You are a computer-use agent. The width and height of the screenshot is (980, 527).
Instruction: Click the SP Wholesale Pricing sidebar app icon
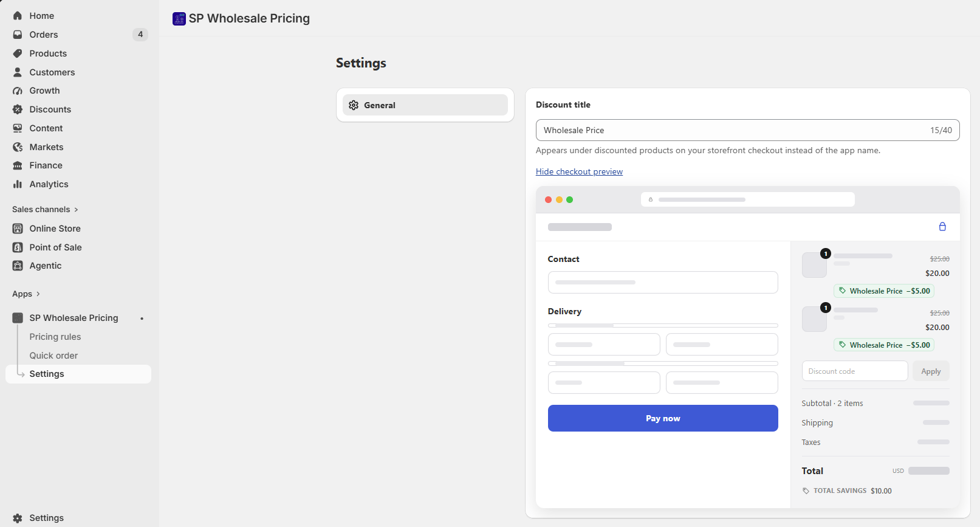pos(18,318)
